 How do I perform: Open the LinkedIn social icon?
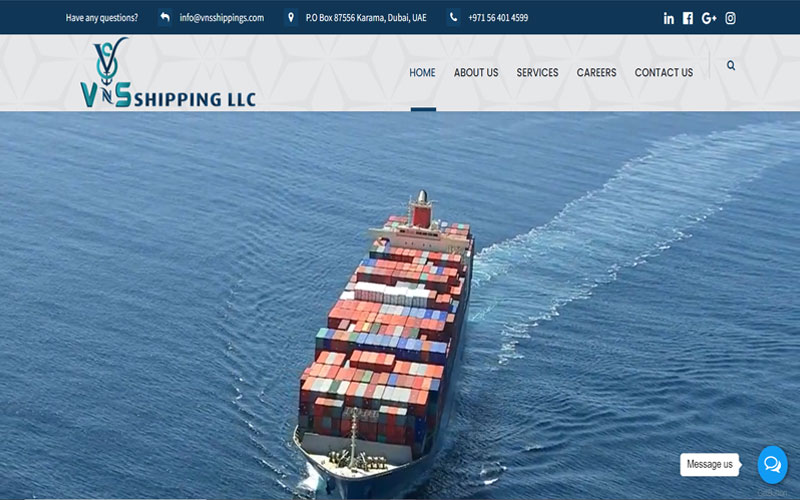click(x=668, y=18)
